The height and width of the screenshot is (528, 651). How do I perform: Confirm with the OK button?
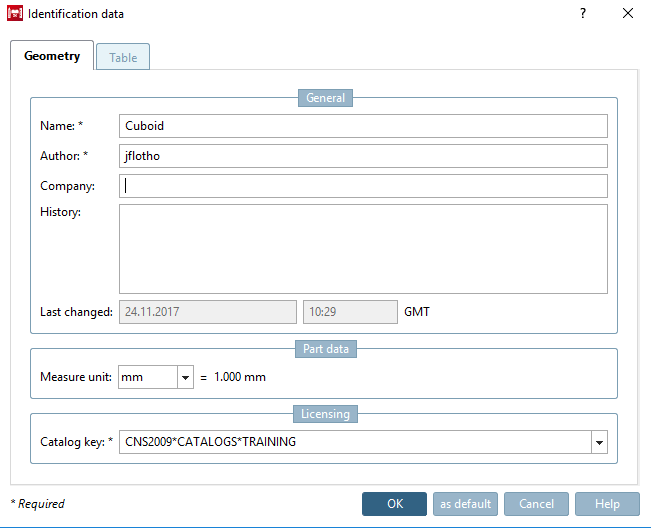point(394,504)
